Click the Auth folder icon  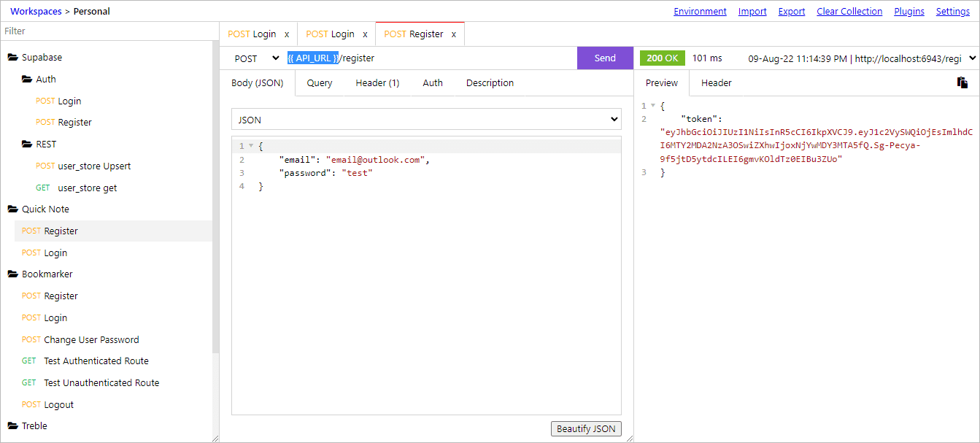pos(27,80)
